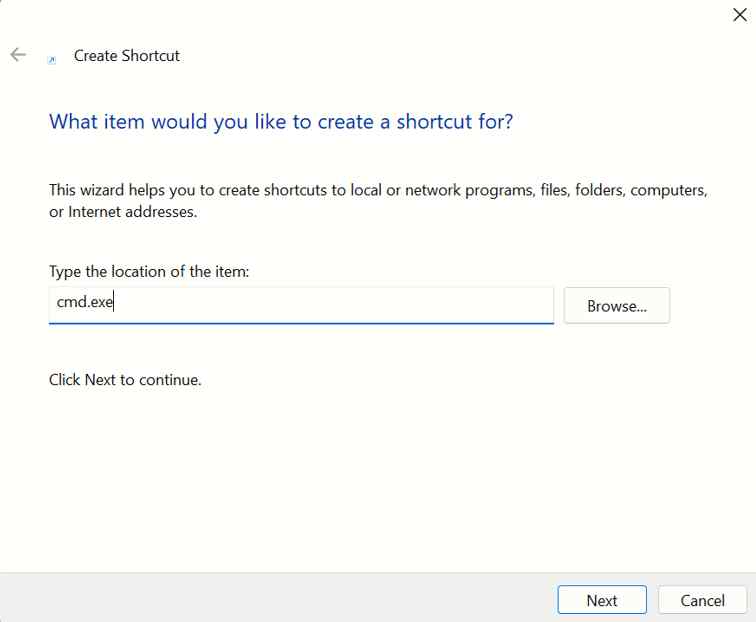
Task: Close the Create Shortcut wizard window
Action: tap(739, 15)
